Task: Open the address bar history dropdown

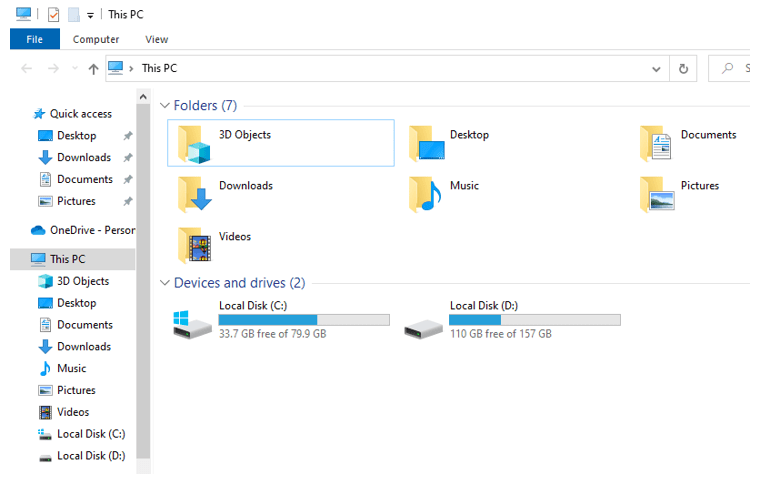Action: 656,69
